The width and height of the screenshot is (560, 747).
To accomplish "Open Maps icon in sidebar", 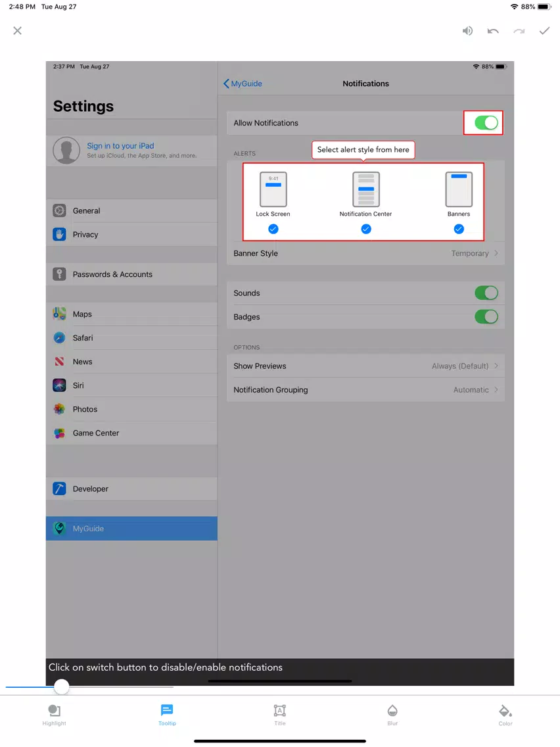I will pyautogui.click(x=60, y=314).
